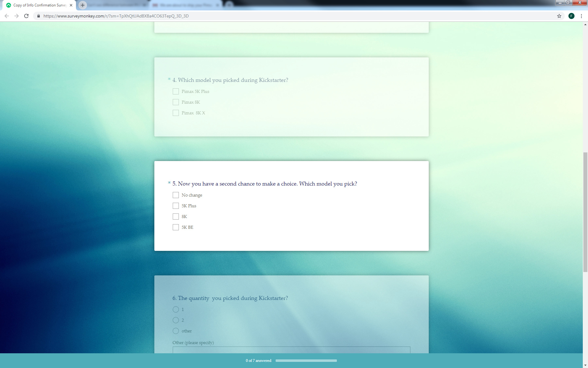Image resolution: width=588 pixels, height=368 pixels.
Task: Check the Pimax 5K Plus option
Action: 176,91
